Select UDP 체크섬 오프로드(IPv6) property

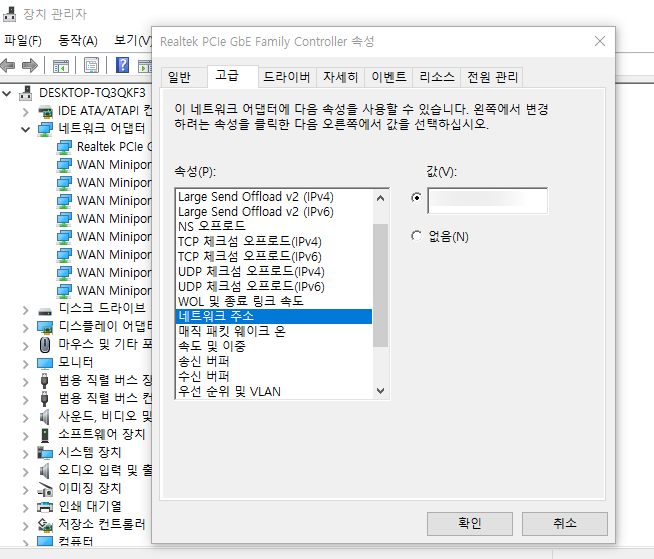click(x=274, y=287)
